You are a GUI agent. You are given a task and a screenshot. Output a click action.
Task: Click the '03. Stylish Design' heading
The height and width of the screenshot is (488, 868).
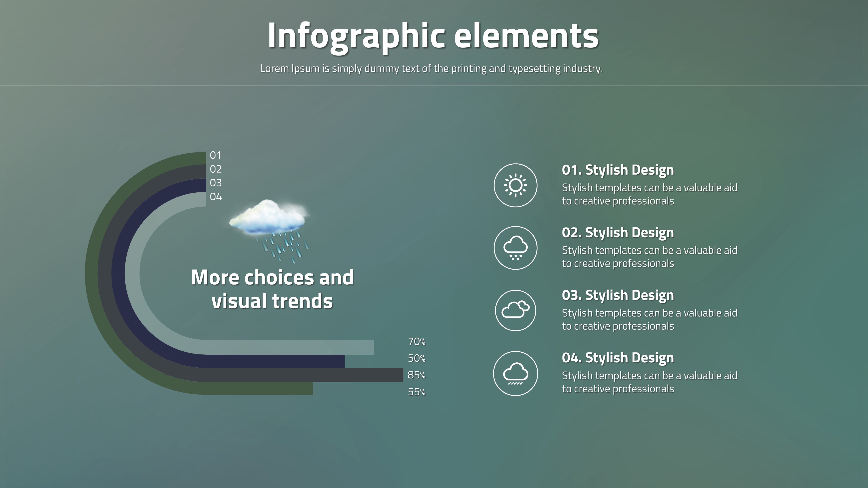click(x=618, y=295)
